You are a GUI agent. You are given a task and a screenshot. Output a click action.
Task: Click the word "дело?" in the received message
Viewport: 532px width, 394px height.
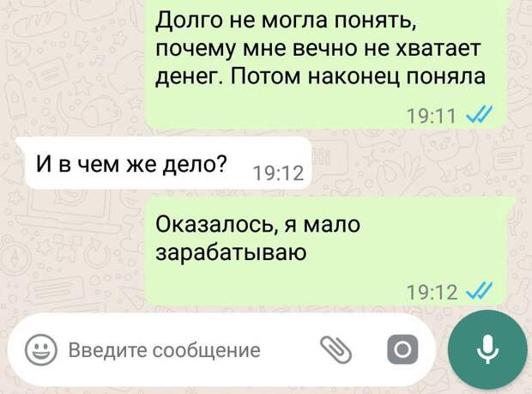[195, 164]
